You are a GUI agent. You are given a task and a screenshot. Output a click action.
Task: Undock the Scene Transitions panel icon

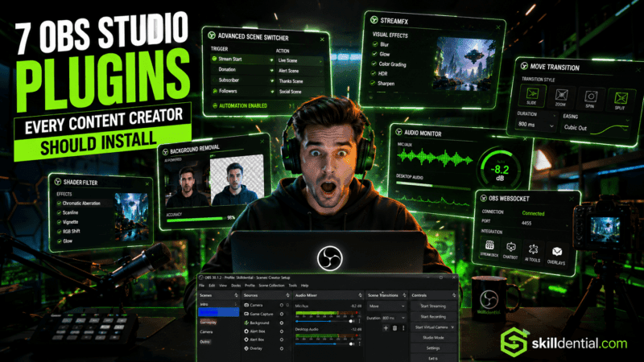pos(404,295)
